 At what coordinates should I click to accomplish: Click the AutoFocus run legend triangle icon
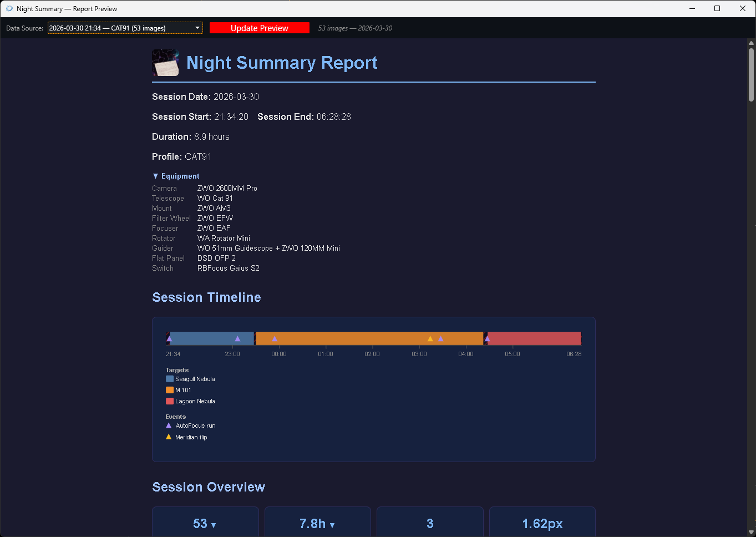tap(168, 425)
